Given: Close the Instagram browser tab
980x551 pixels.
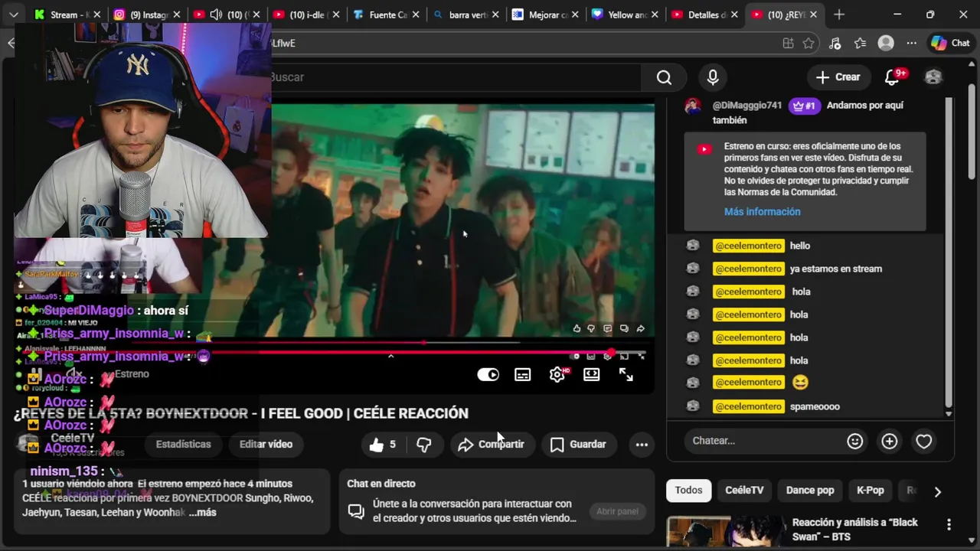Looking at the screenshot, I should click(x=176, y=15).
